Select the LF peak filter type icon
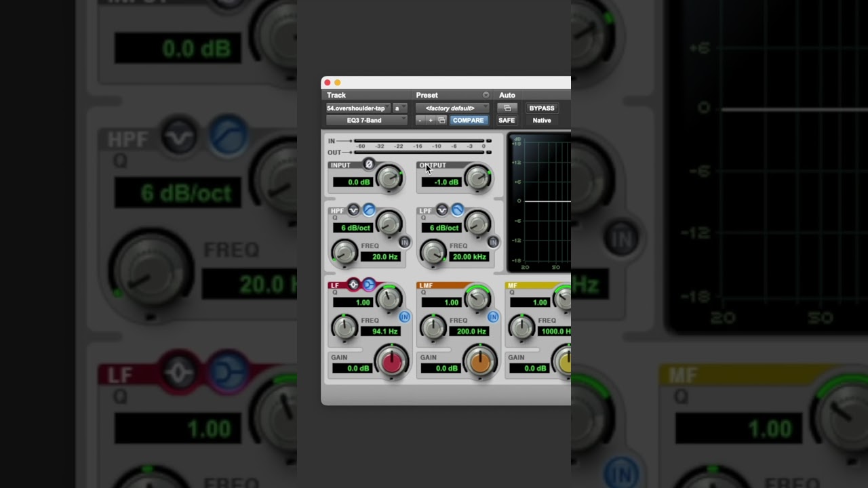The height and width of the screenshot is (488, 868). pos(353,285)
